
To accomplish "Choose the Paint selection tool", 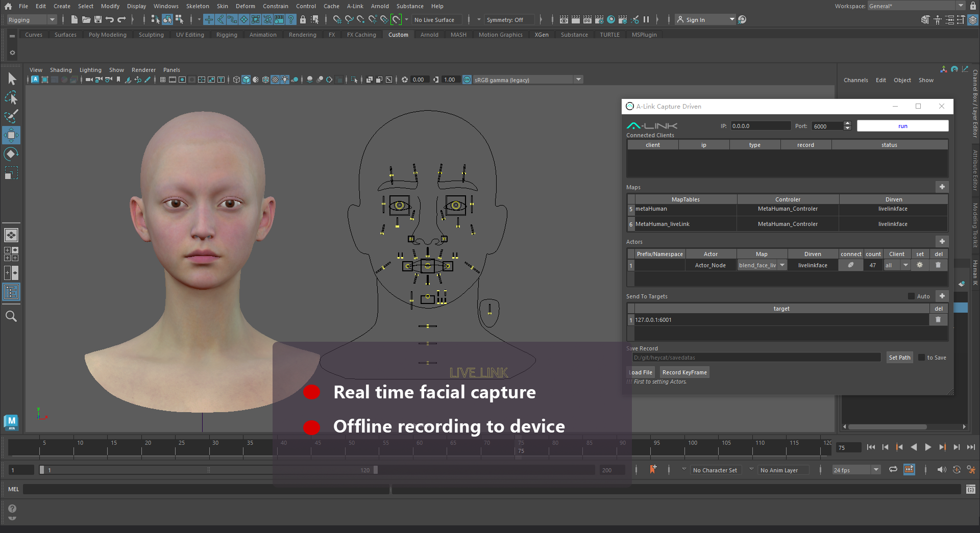I will pyautogui.click(x=11, y=116).
